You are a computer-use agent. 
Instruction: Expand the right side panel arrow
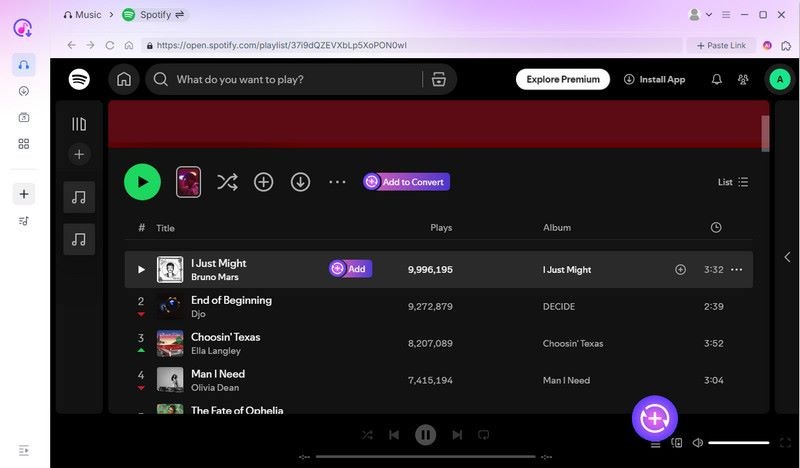787,257
